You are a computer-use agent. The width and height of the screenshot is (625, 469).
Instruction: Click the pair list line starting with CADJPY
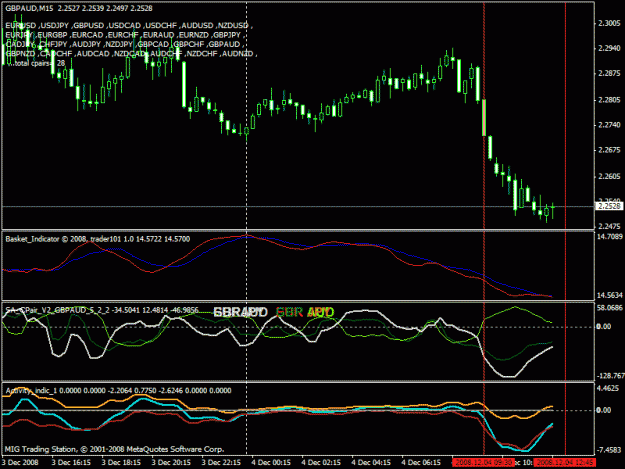pos(125,44)
